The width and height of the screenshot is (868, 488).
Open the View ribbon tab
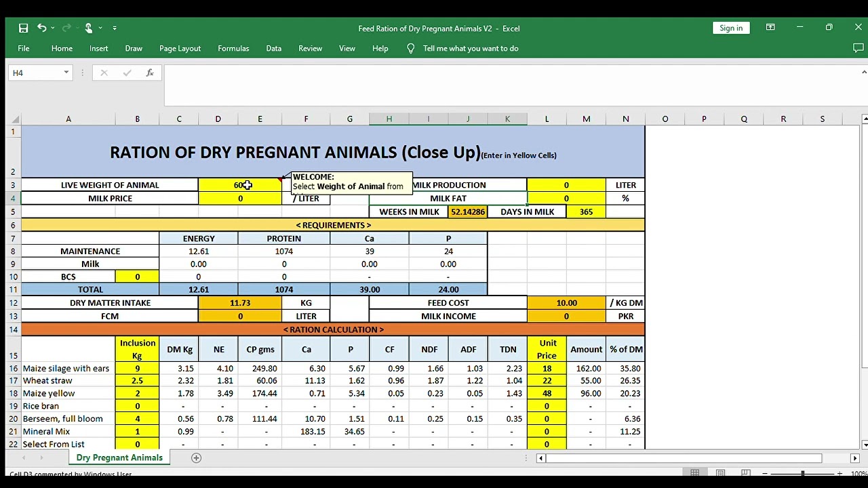[x=347, y=48]
